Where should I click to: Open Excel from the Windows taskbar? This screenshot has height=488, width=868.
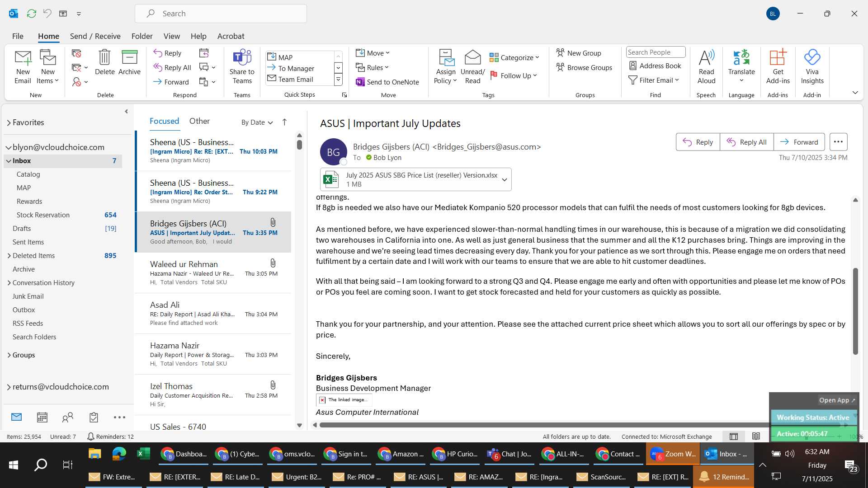(x=143, y=454)
